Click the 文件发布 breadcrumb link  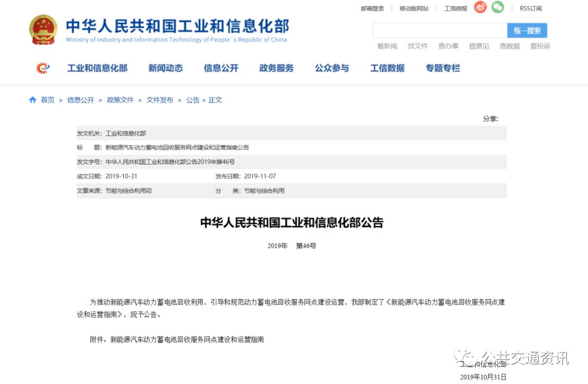(160, 100)
